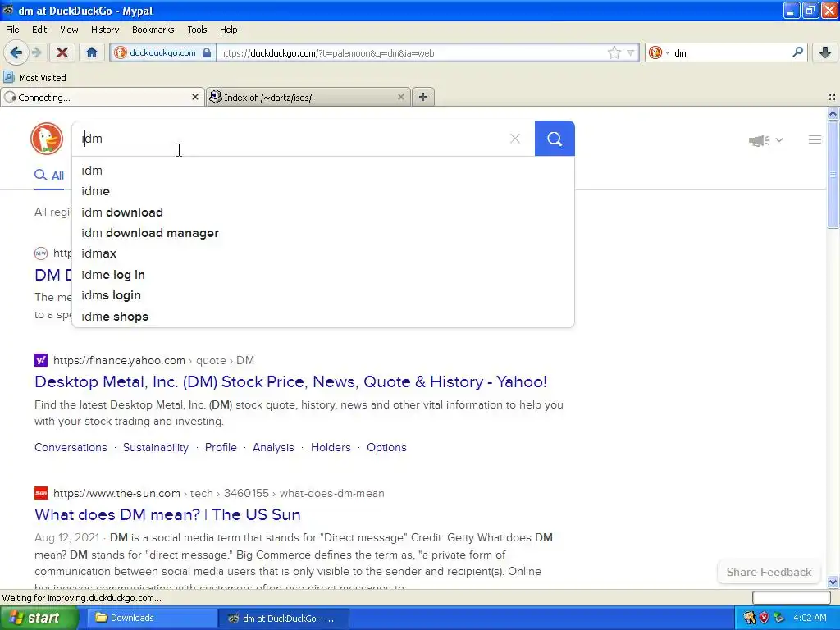Open the View menu

tap(69, 30)
